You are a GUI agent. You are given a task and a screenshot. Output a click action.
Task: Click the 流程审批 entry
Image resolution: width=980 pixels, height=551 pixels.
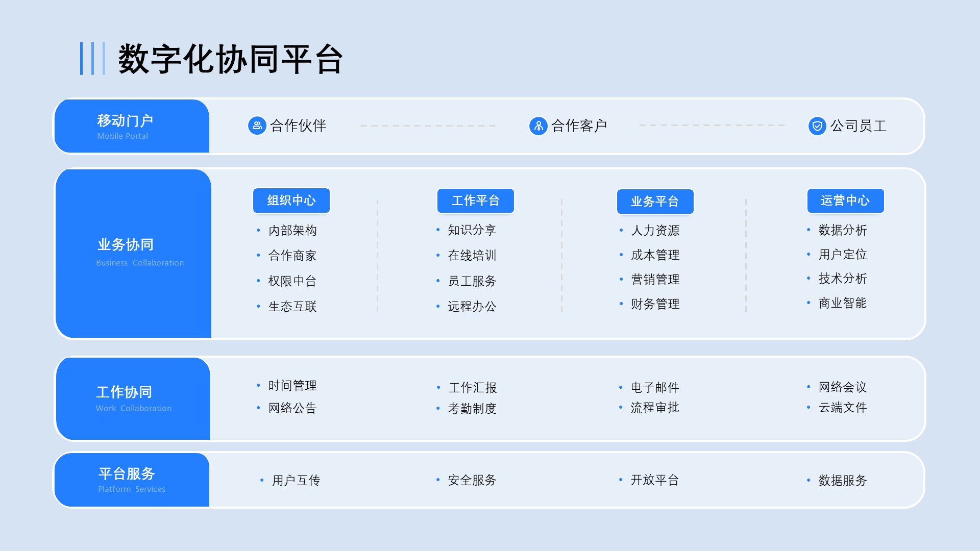[655, 408]
